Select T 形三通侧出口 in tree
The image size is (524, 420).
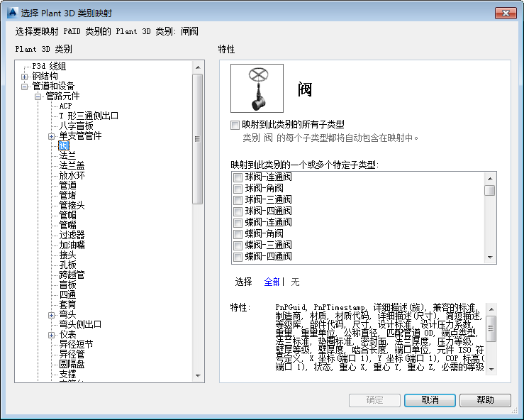click(x=89, y=116)
